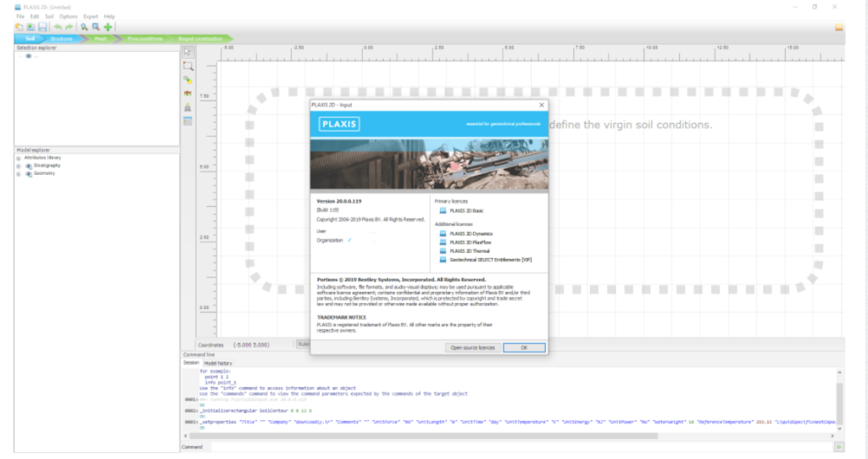This screenshot has height=459, width=868.
Task: Switch to the Soil mode tab
Action: (30, 39)
